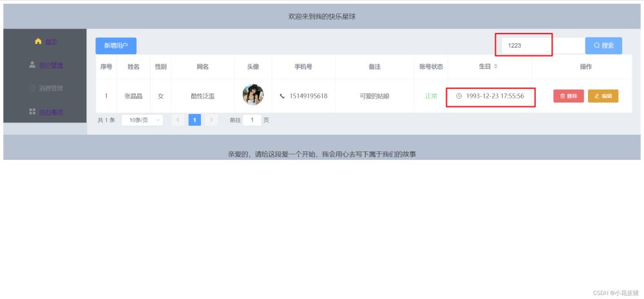The image size is (644, 299).
Task: Click the 共 1 条 total count
Action: (x=106, y=120)
